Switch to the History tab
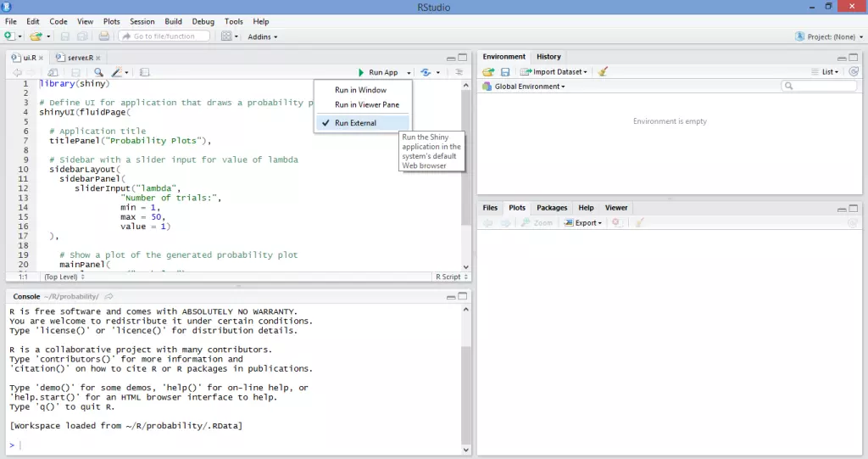This screenshot has width=868, height=459. (x=548, y=57)
